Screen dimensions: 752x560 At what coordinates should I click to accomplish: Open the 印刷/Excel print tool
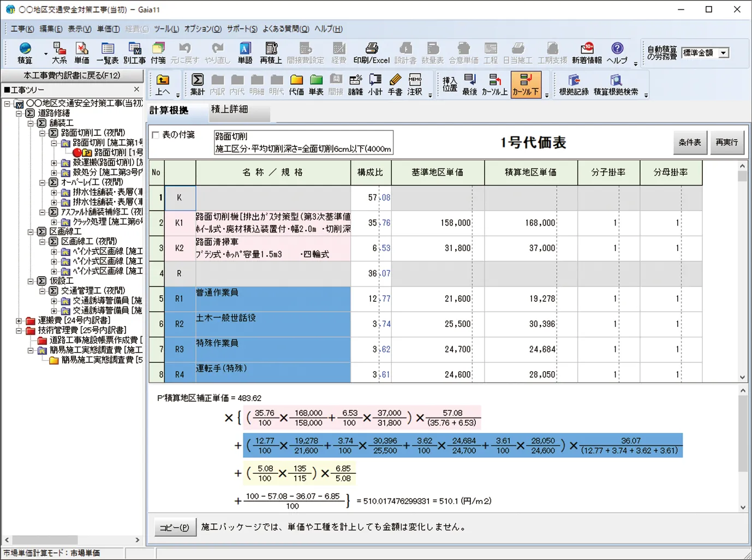click(371, 53)
